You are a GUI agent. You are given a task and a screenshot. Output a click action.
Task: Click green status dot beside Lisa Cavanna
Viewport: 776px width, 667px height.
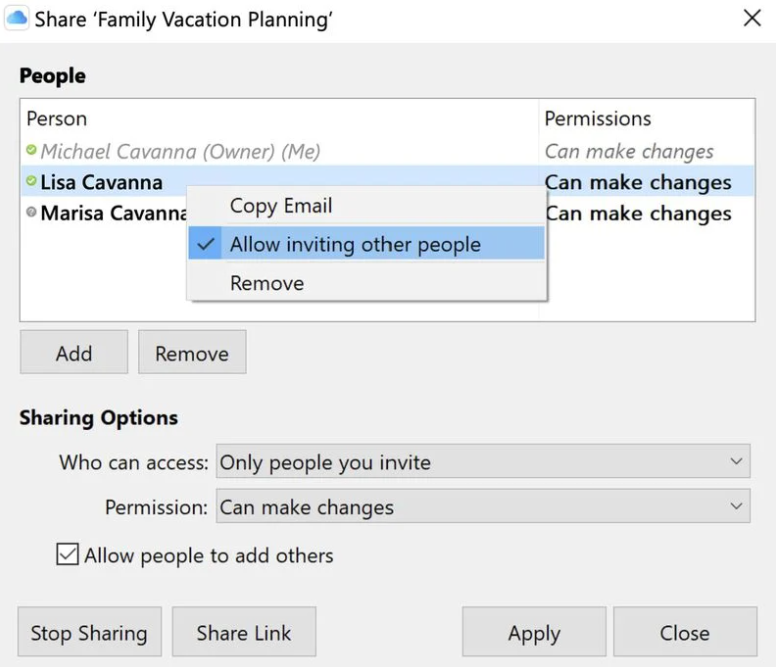pyautogui.click(x=31, y=182)
